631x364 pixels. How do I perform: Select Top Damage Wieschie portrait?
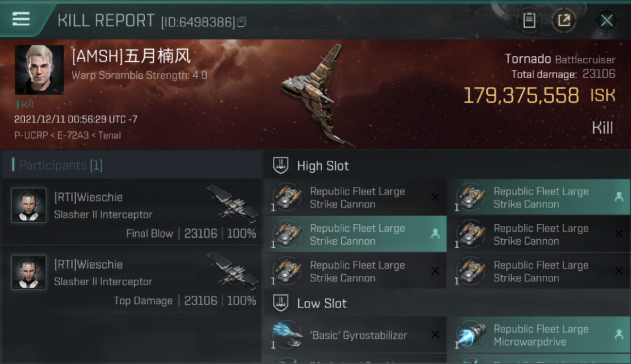tap(29, 272)
